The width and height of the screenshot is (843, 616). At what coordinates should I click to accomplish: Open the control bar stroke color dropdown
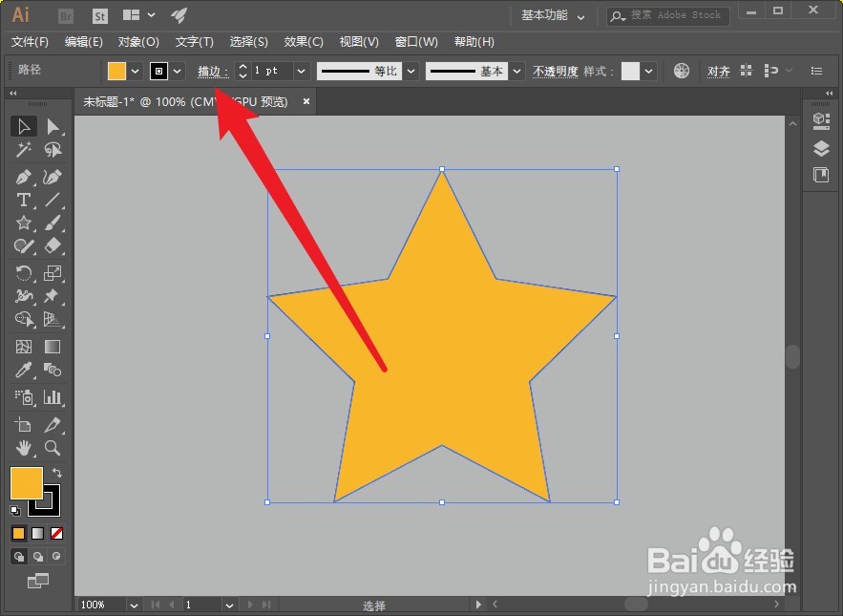(177, 71)
